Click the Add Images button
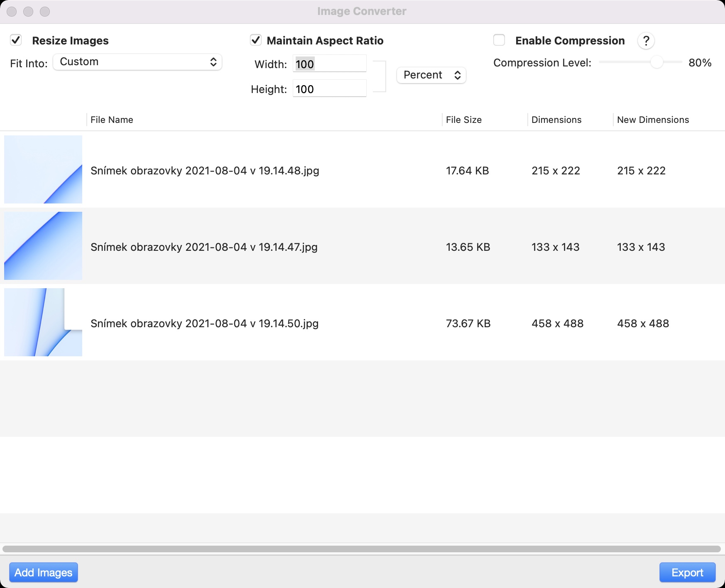 pos(44,573)
